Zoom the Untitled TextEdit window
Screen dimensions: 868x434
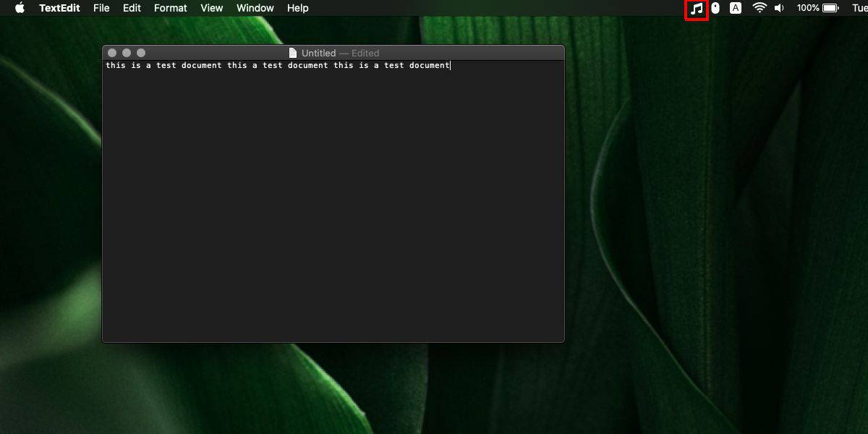click(141, 53)
